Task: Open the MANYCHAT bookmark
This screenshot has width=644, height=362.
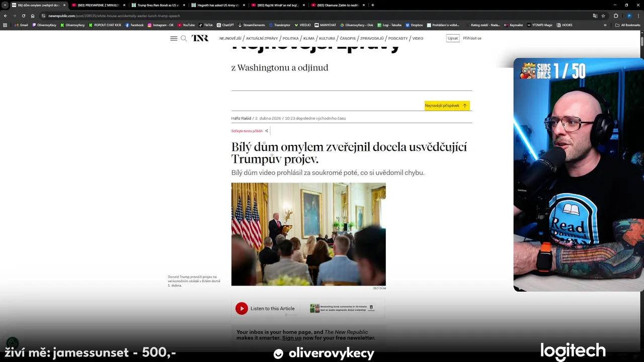Action: (x=326, y=25)
